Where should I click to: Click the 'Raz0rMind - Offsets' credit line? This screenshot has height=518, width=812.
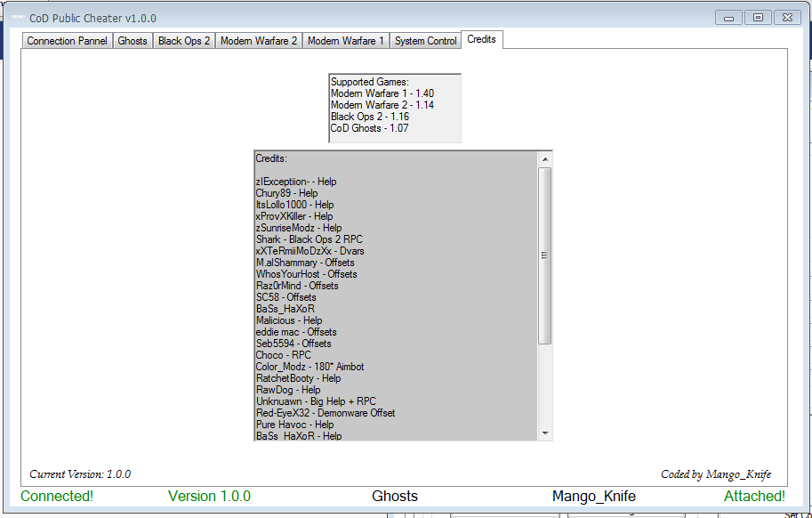(x=297, y=286)
